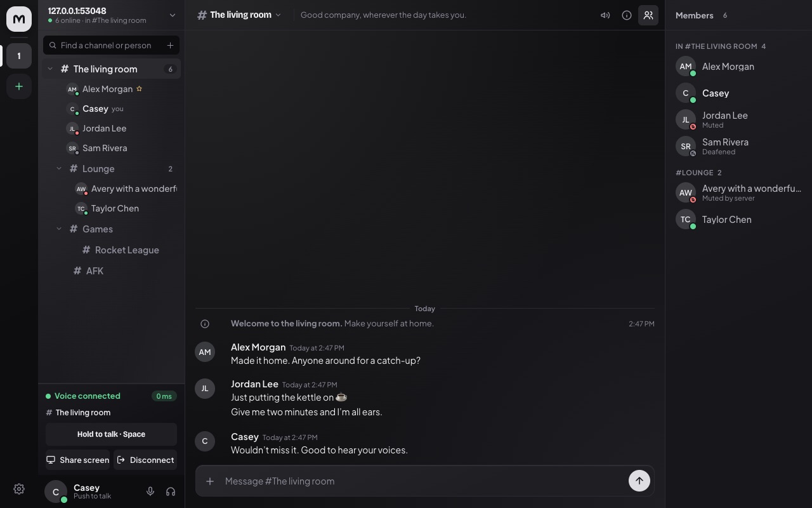Click the send message arrow button

coord(639,481)
